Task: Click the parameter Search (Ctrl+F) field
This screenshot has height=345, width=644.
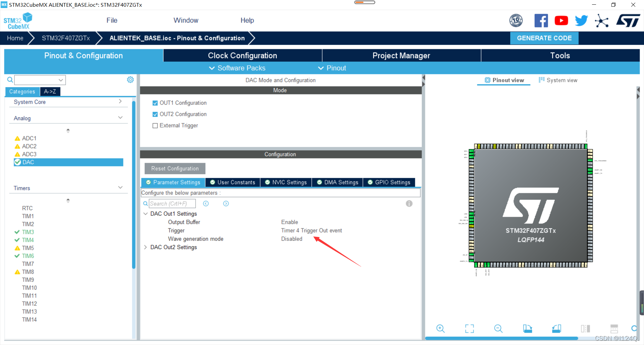Action: coord(172,204)
